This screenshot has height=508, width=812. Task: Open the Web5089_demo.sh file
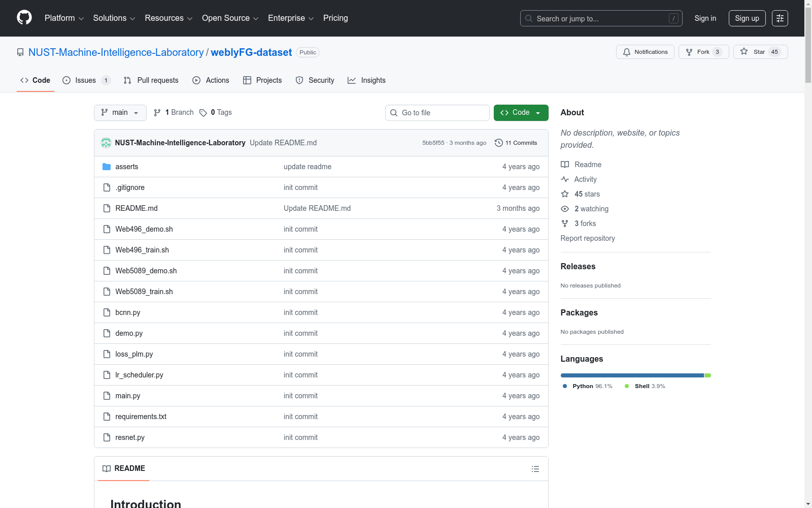[146, 271]
